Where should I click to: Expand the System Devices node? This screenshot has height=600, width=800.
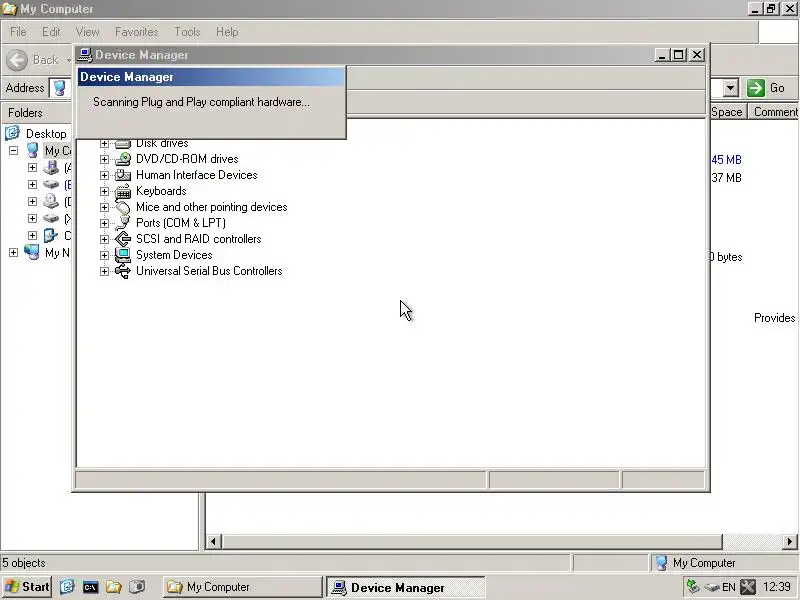pyautogui.click(x=104, y=255)
